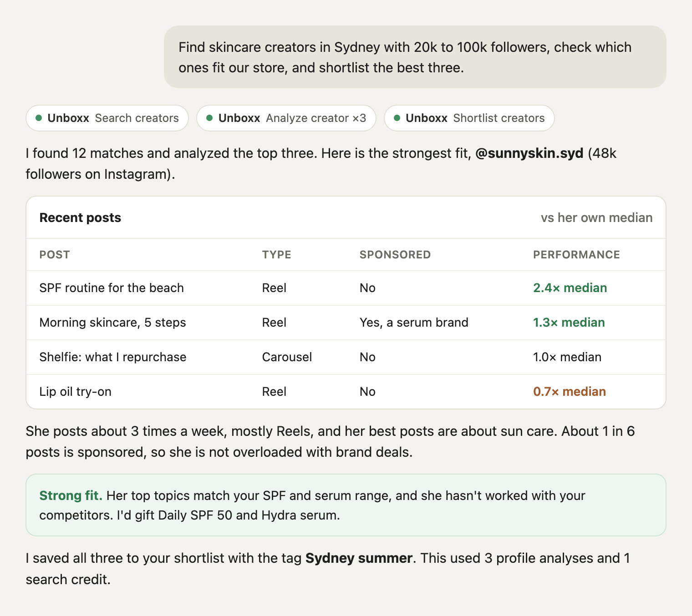Viewport: 692px width, 616px height.
Task: Click "Reel" in the Morning skincare row
Action: pyautogui.click(x=274, y=323)
